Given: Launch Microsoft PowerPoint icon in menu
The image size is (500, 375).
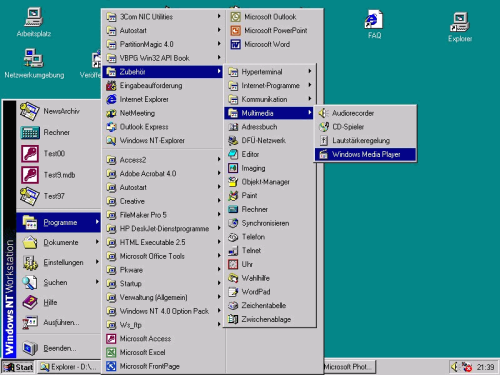Looking at the screenshot, I should (235, 31).
